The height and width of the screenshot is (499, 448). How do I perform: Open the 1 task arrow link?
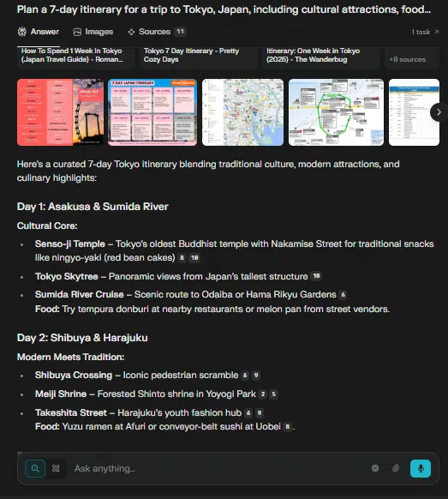click(x=425, y=32)
